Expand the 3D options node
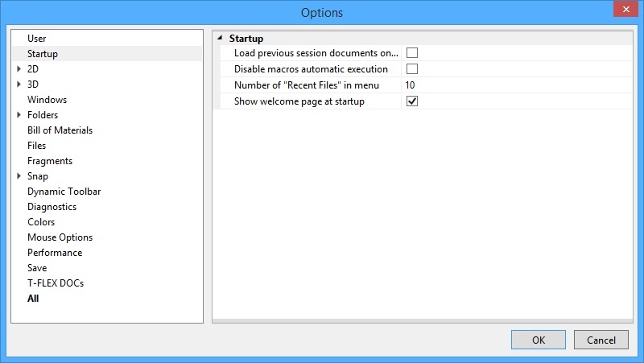This screenshot has height=363, width=644. [19, 85]
